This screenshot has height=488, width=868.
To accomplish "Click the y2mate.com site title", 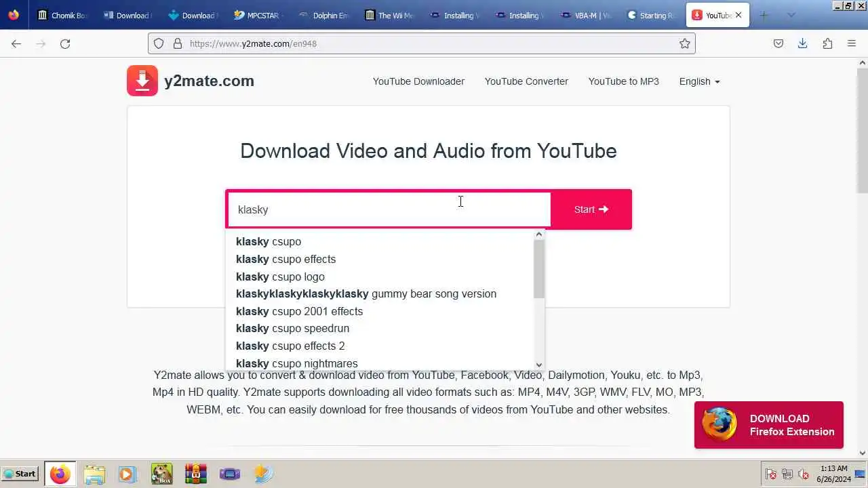I will tap(209, 81).
